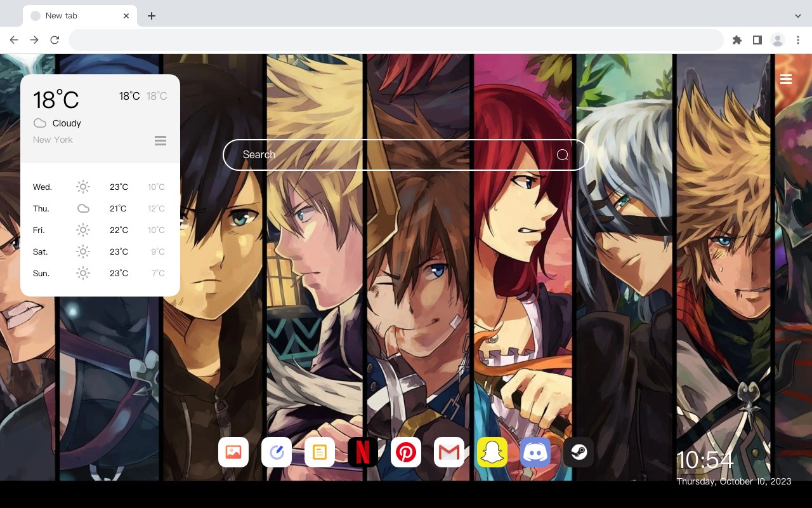
Task: Click the New York location label
Action: [x=53, y=140]
